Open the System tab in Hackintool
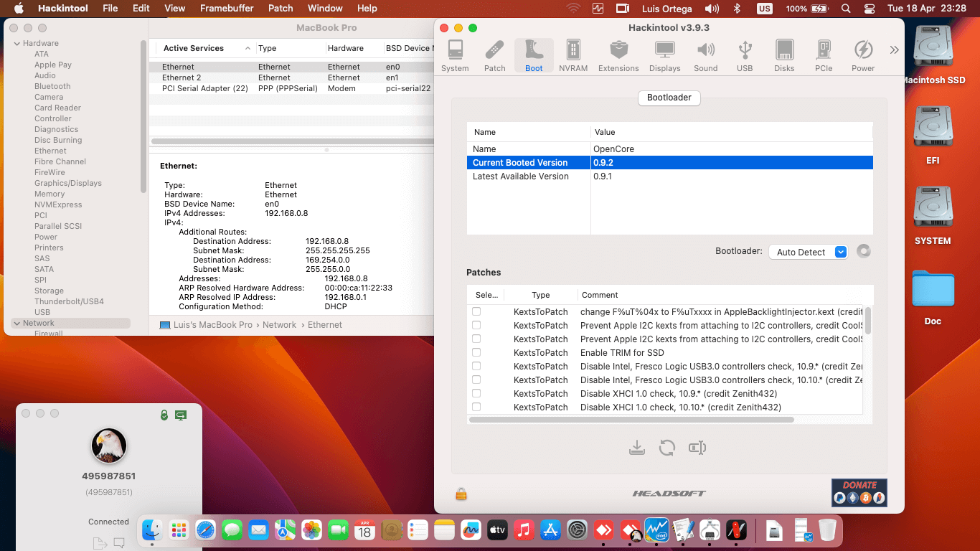The image size is (980, 551). [455, 56]
